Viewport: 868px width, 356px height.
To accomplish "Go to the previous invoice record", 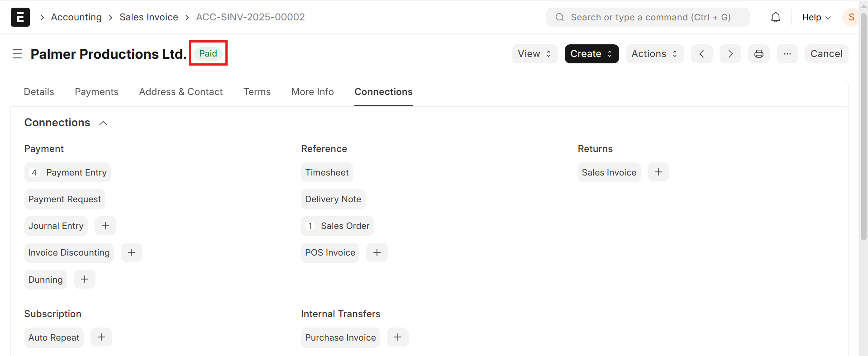I will pos(701,54).
